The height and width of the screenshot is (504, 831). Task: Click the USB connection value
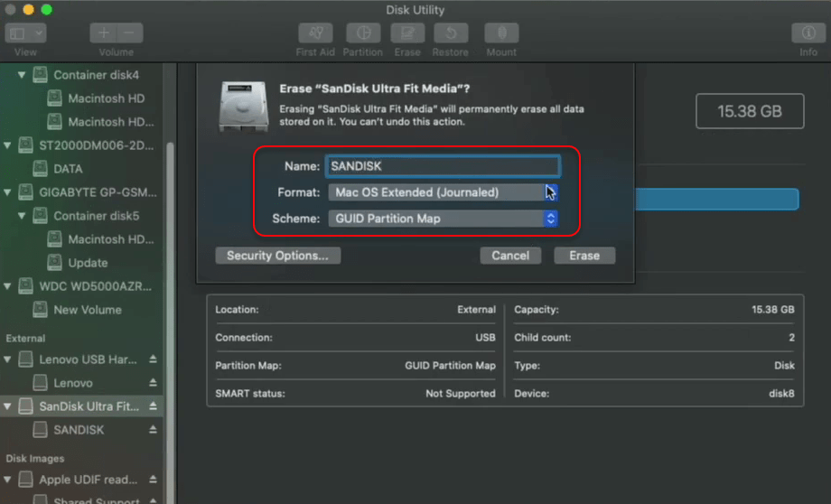click(485, 338)
